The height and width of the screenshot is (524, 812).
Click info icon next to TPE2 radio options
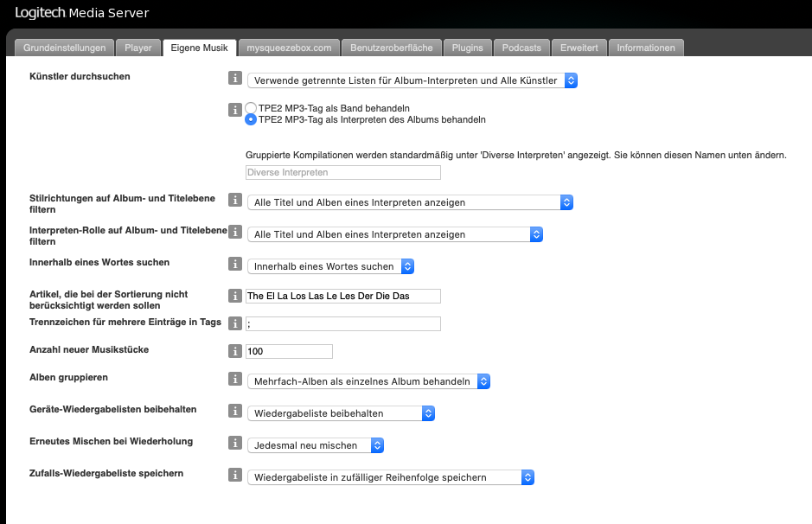pyautogui.click(x=234, y=110)
